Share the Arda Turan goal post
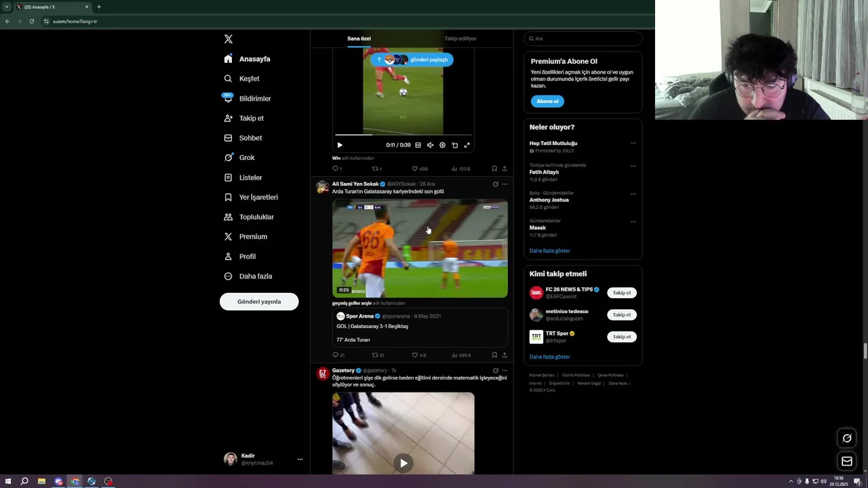The height and width of the screenshot is (488, 868). click(505, 355)
